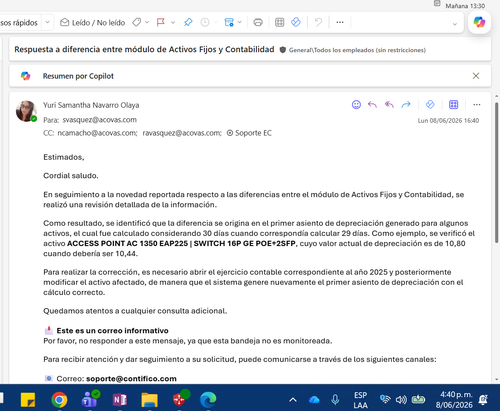Open Sticky Notes from the taskbar

(28, 400)
